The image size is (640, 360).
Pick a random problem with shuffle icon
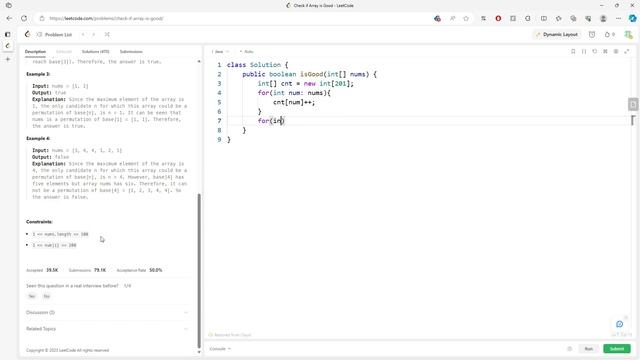(107, 35)
